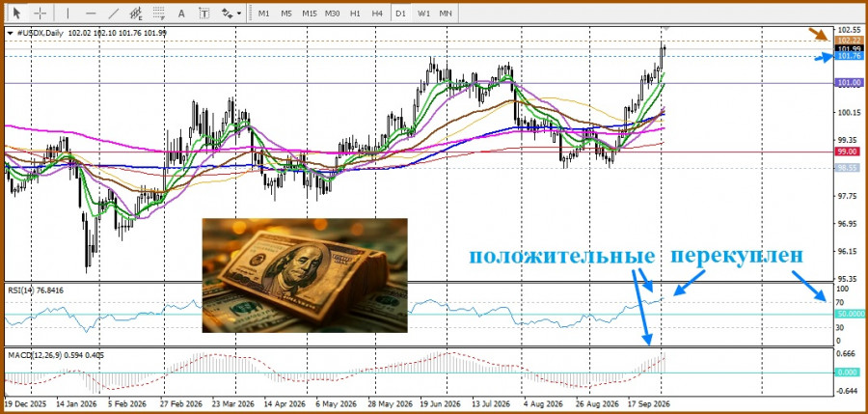Click the dollar banknotes image
The width and height of the screenshot is (868, 414).
pos(305,275)
